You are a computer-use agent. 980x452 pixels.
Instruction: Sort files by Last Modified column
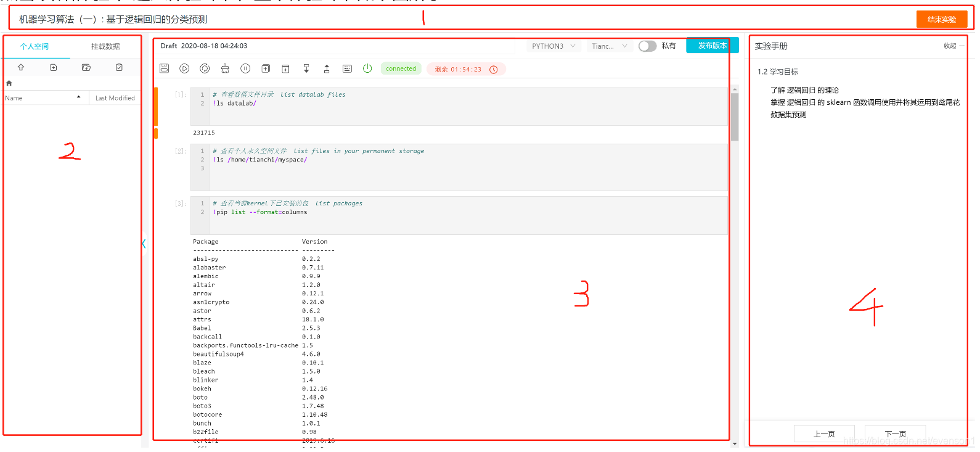115,98
